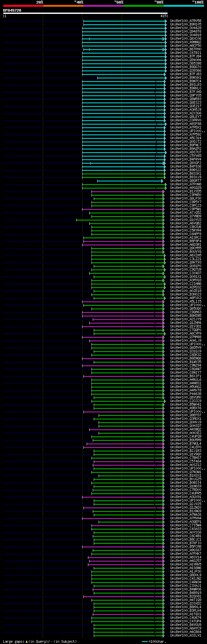
Task: Click hit label UniRef100_C2CCC9
Action: click(x=186, y=401)
